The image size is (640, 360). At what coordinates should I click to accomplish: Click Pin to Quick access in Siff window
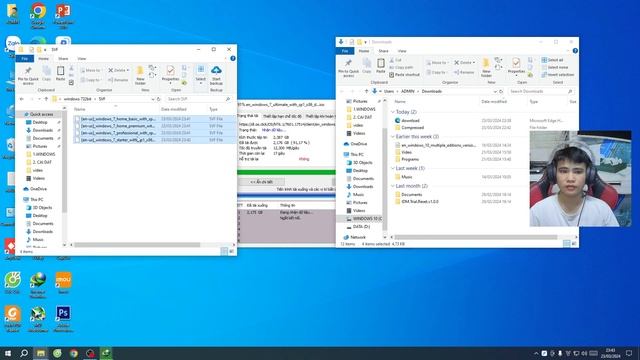click(28, 76)
